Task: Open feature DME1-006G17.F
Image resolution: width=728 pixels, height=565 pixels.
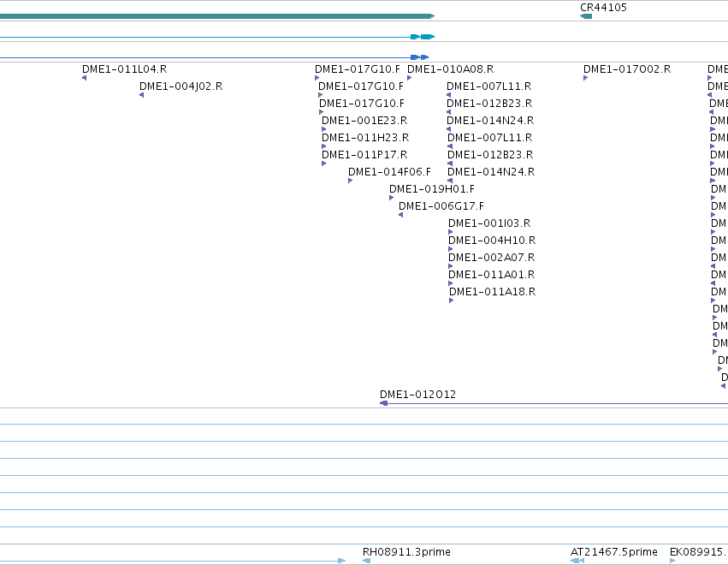Action: click(x=441, y=206)
